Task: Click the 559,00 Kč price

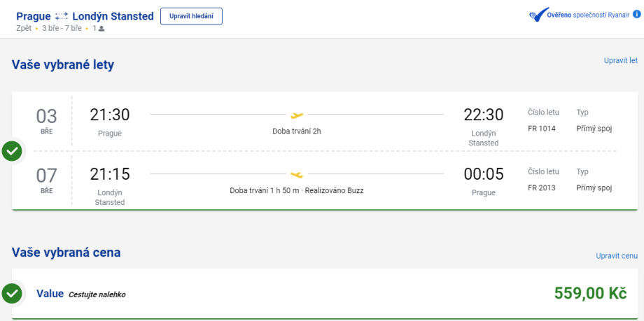Action: (589, 294)
